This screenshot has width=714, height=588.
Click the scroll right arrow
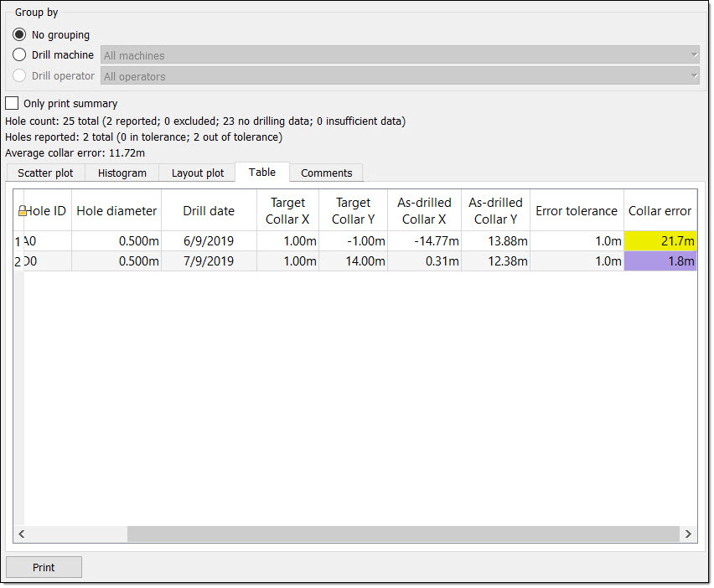pos(688,534)
